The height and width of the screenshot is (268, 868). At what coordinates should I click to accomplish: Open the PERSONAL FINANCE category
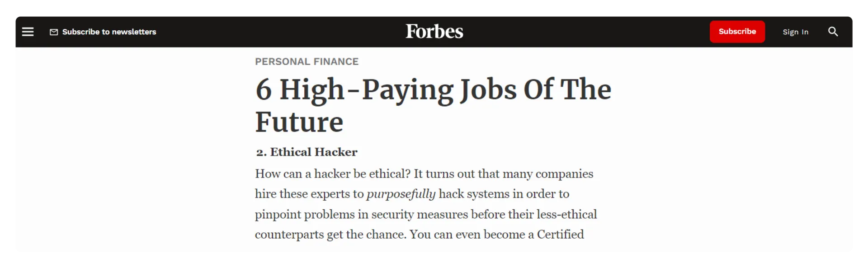307,61
